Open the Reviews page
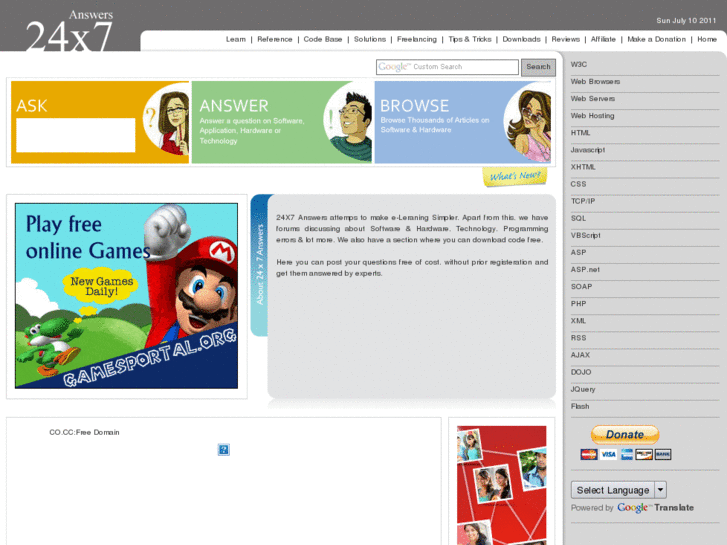 [566, 39]
